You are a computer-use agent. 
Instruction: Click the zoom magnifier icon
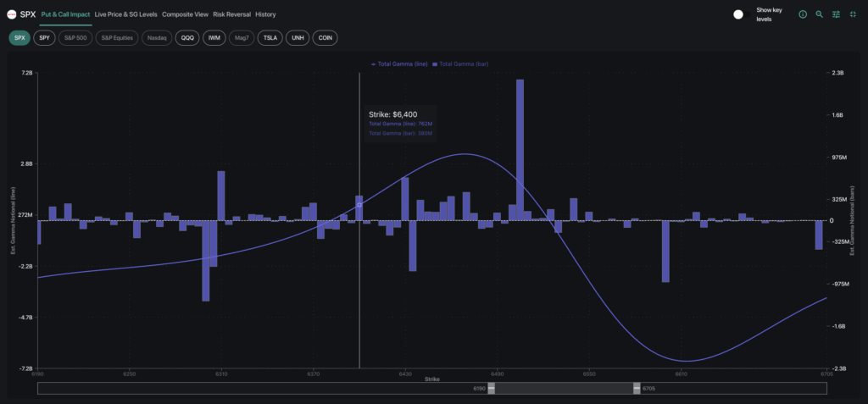click(819, 14)
